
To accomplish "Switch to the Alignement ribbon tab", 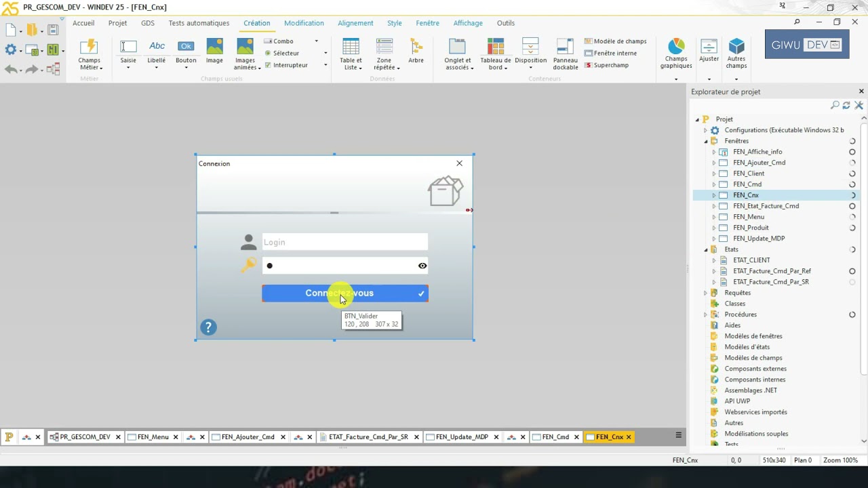I will tap(355, 23).
